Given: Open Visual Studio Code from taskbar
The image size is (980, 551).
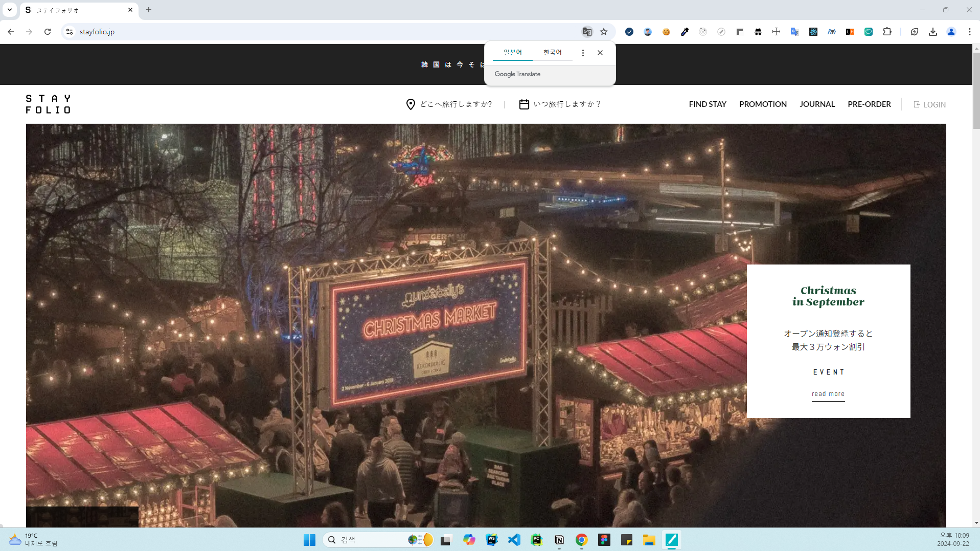Looking at the screenshot, I should (x=514, y=540).
